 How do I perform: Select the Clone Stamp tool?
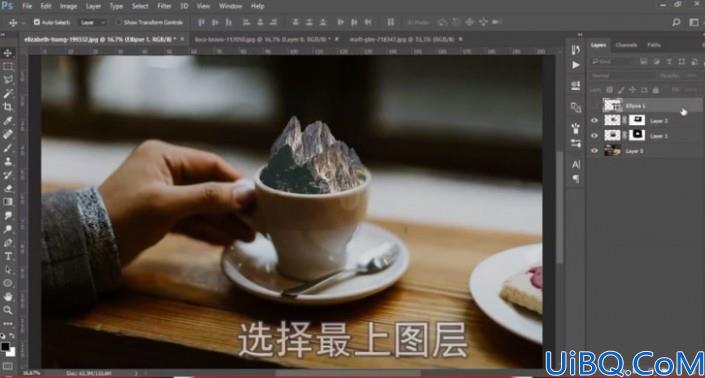(8, 161)
